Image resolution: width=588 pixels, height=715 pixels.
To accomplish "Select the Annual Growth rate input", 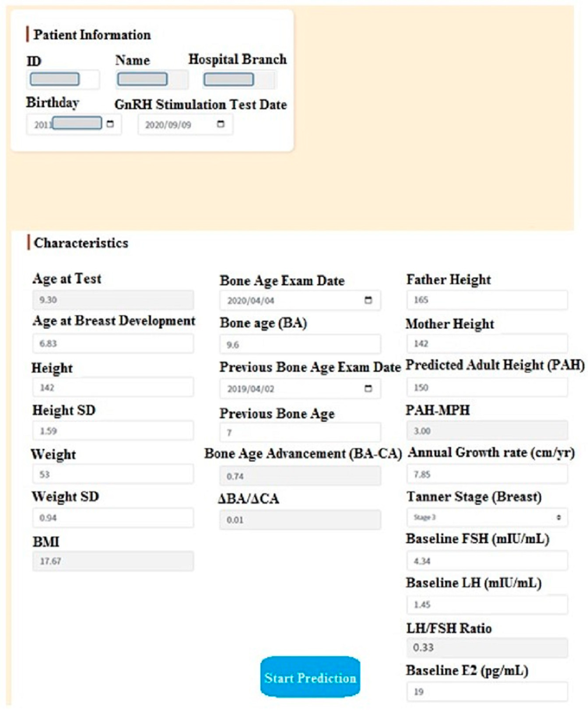I will 487,474.
